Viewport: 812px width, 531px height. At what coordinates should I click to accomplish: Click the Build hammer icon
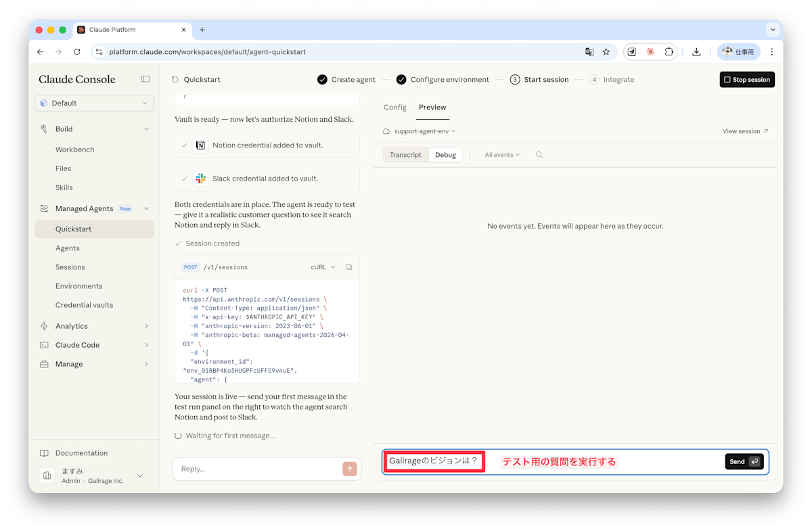[44, 129]
